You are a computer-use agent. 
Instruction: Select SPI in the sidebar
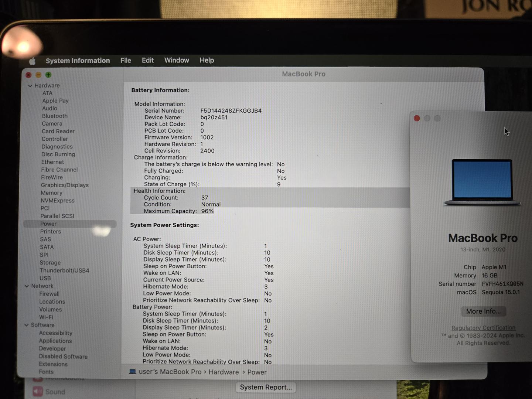(44, 255)
